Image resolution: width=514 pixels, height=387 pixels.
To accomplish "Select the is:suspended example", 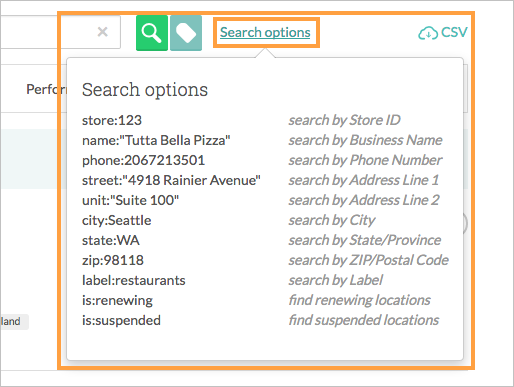I will (x=121, y=320).
